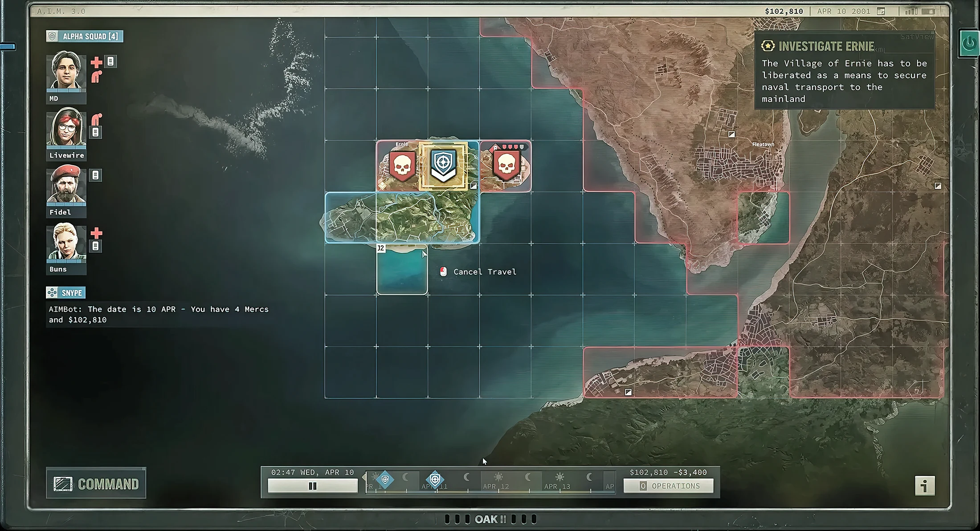Click the AIMBot message in the SNYPE log

(x=159, y=314)
